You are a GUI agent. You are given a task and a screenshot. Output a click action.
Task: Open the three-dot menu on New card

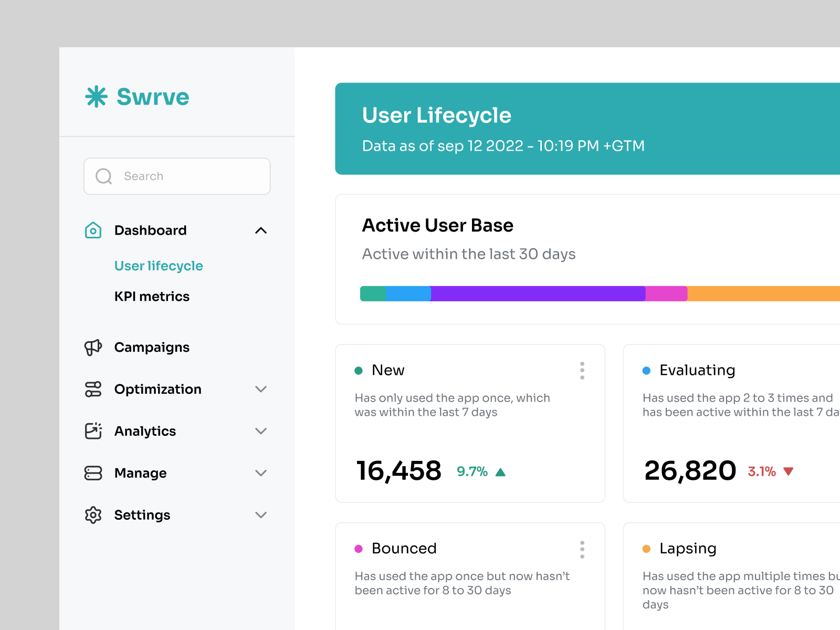tap(582, 370)
